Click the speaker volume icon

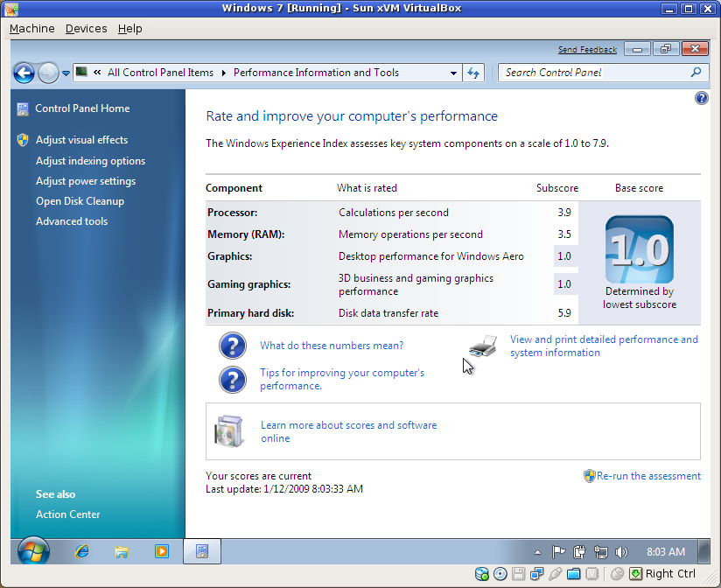coord(622,551)
